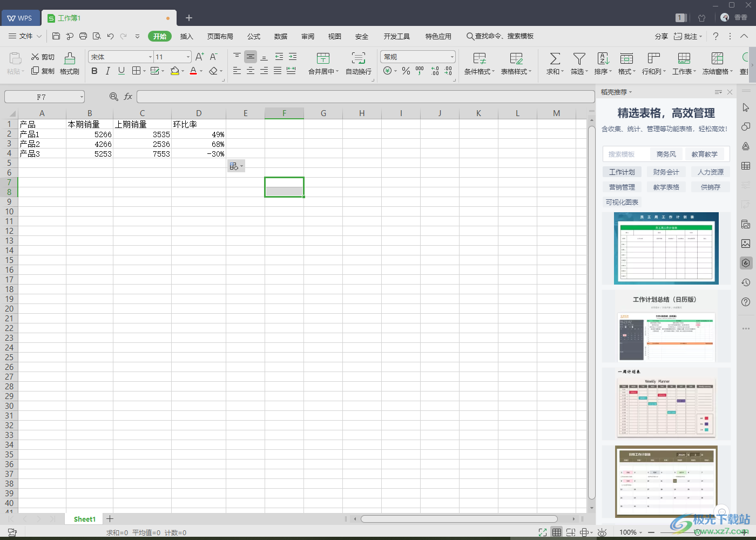Image resolution: width=756 pixels, height=540 pixels.
Task: Click the 工作计划 template category
Action: (622, 172)
